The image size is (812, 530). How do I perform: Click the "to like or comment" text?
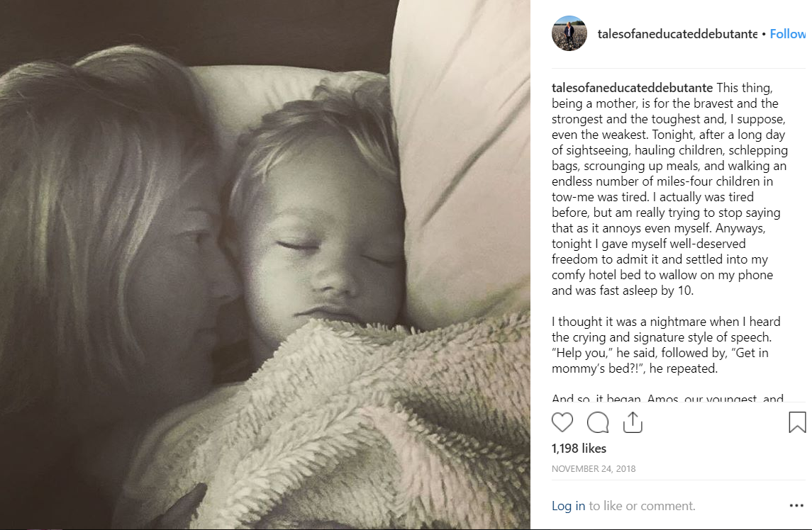point(642,506)
